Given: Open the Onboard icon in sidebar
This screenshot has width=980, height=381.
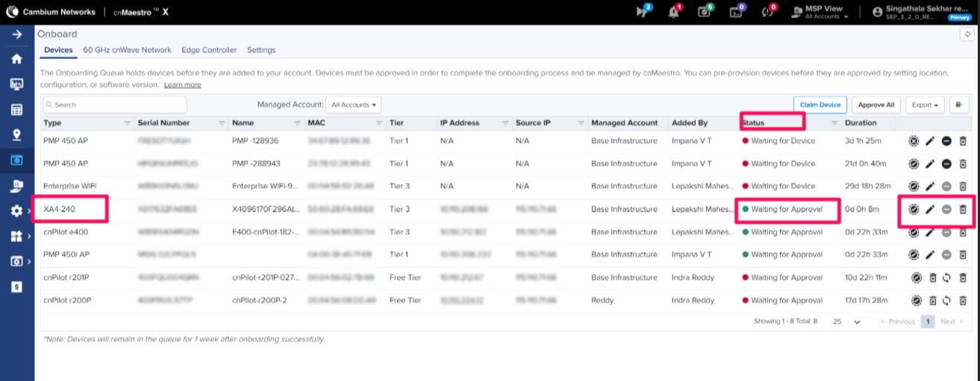Looking at the screenshot, I should pos(16,160).
